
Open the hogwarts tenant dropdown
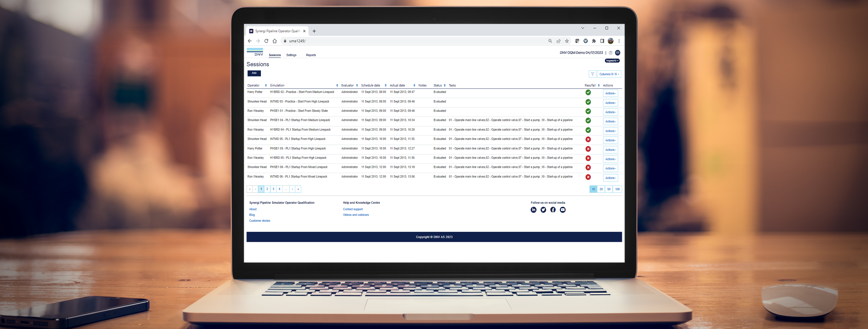point(612,61)
